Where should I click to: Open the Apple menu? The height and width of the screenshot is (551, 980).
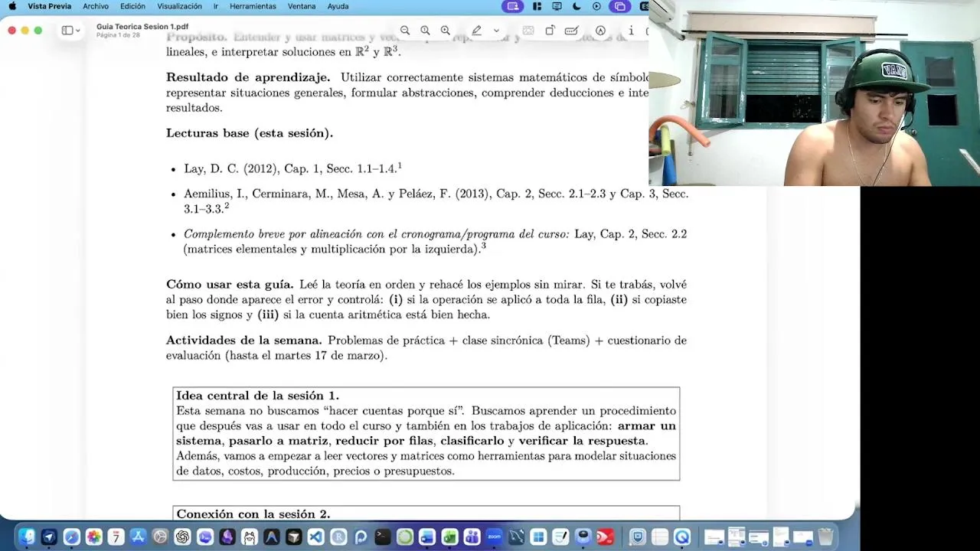(x=11, y=6)
